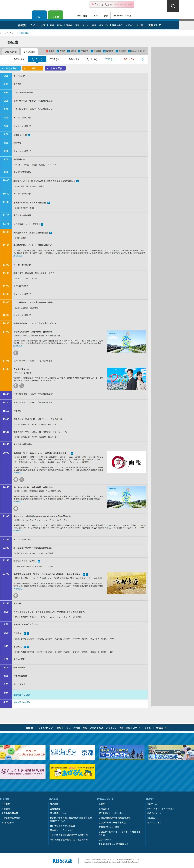Open 海と日本 PROJECT in 京都 banner
The image size is (194, 868).
coord(72,752)
